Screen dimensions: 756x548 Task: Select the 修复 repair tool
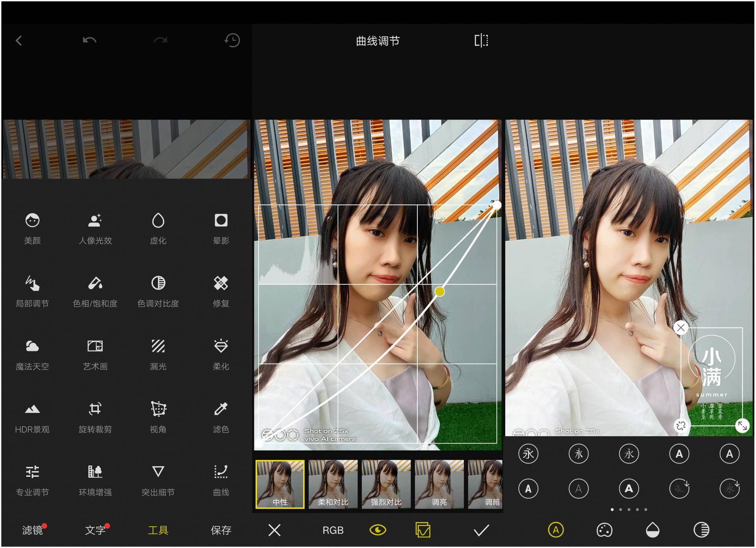coord(220,292)
